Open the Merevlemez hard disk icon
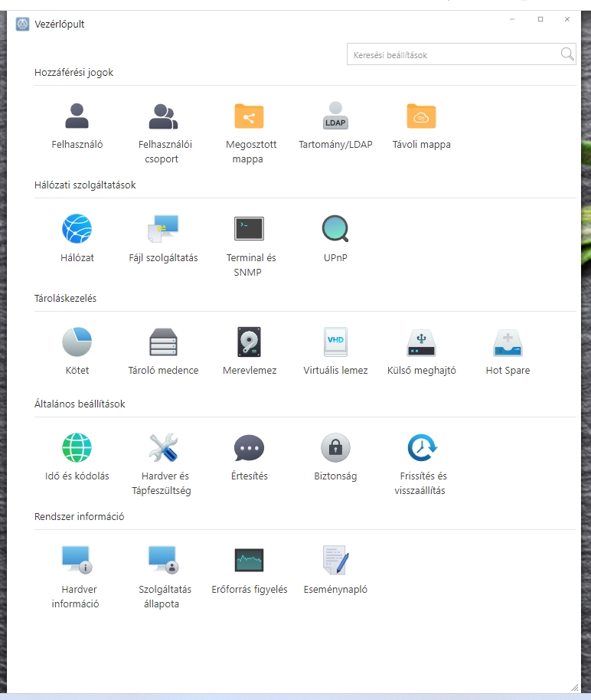 249,342
